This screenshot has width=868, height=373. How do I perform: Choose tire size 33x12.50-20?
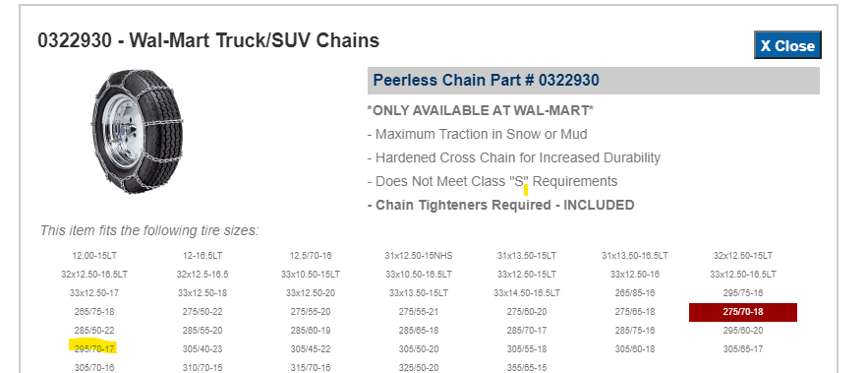pos(311,293)
